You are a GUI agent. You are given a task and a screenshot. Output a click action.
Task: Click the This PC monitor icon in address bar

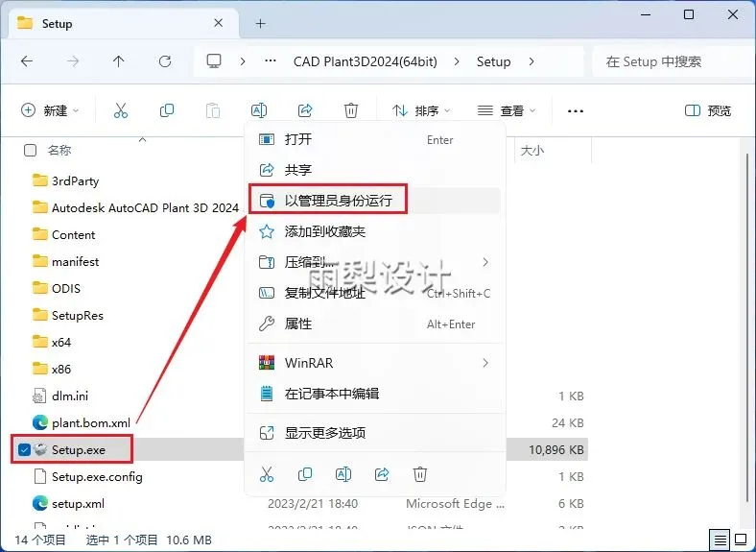[x=214, y=61]
